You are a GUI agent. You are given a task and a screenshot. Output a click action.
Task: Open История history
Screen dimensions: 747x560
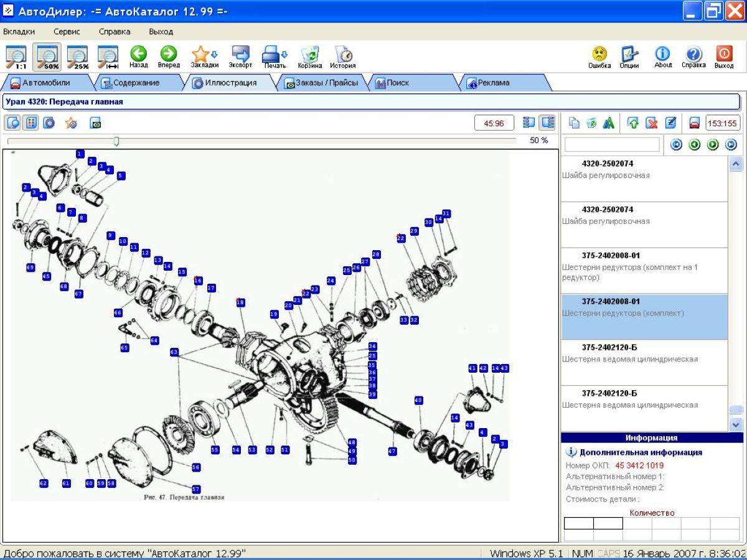pyautogui.click(x=343, y=57)
